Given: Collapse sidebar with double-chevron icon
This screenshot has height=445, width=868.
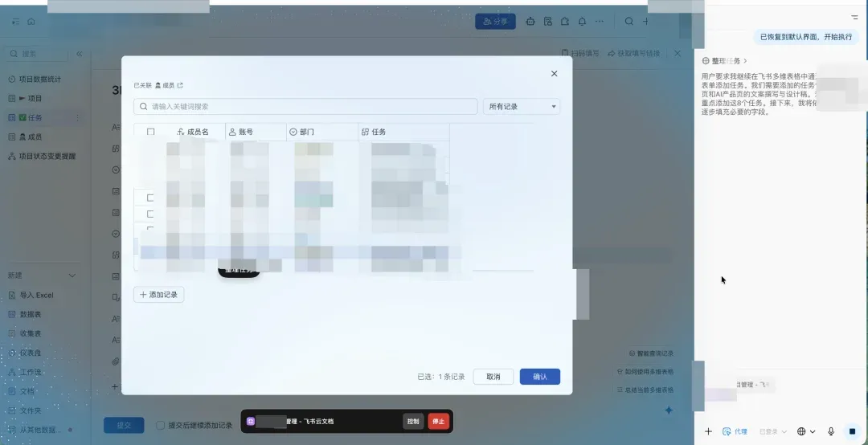Looking at the screenshot, I should coord(79,54).
